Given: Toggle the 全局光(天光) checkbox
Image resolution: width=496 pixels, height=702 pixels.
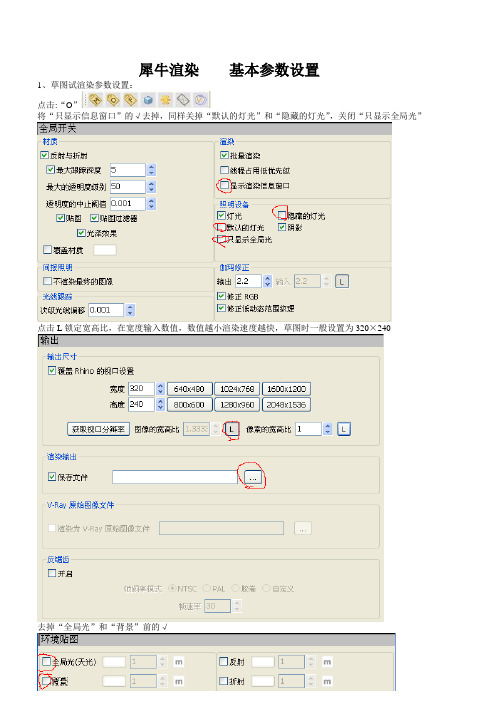Looking at the screenshot, I should [47, 661].
